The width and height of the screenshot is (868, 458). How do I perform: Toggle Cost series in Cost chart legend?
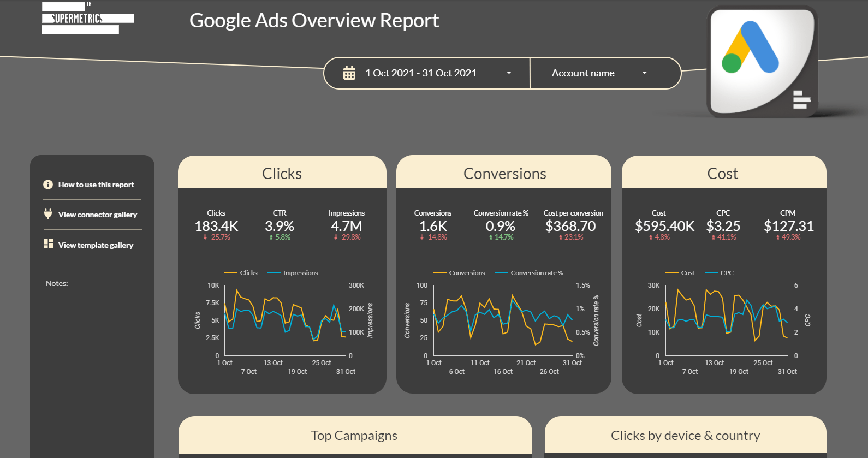click(680, 273)
